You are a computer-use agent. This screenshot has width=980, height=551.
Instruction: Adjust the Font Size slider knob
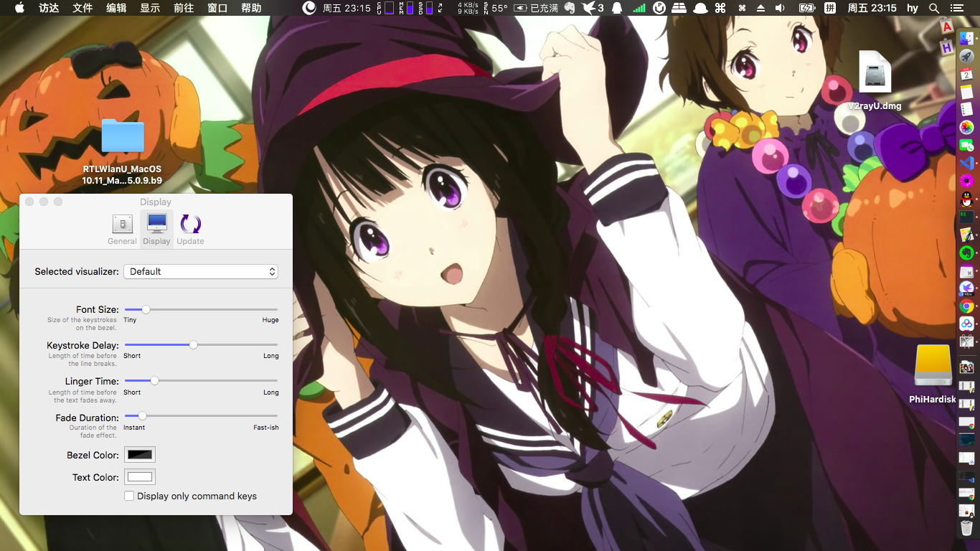click(146, 310)
